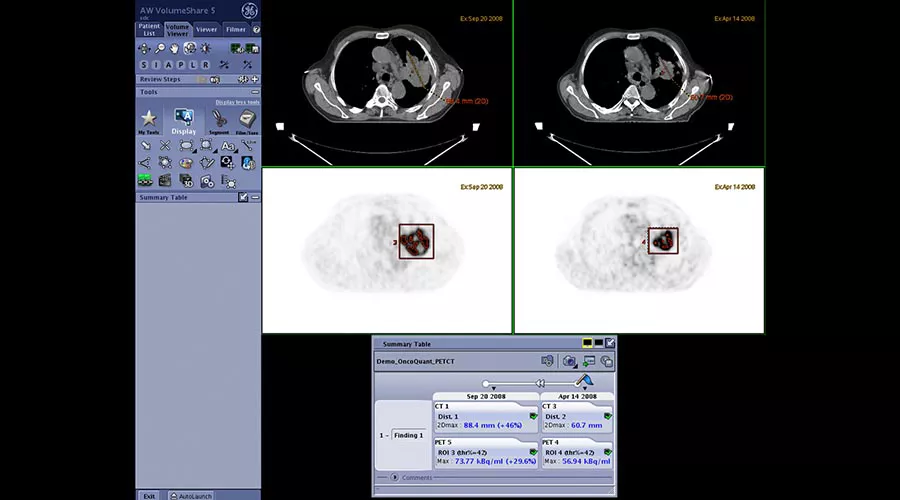Click the green film strip tool icon
900x500 pixels.
[x=145, y=181]
